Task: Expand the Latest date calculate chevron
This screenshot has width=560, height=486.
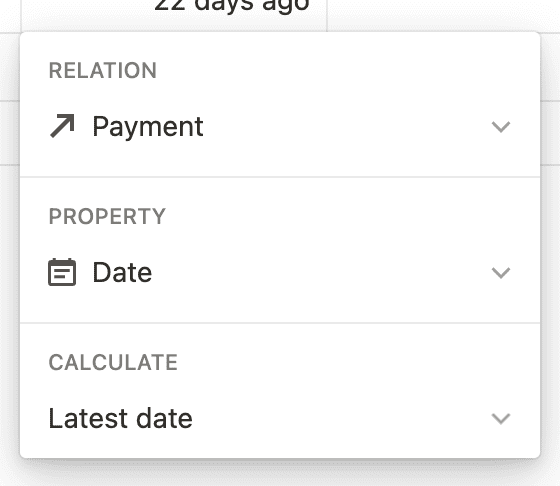Action: click(x=501, y=419)
